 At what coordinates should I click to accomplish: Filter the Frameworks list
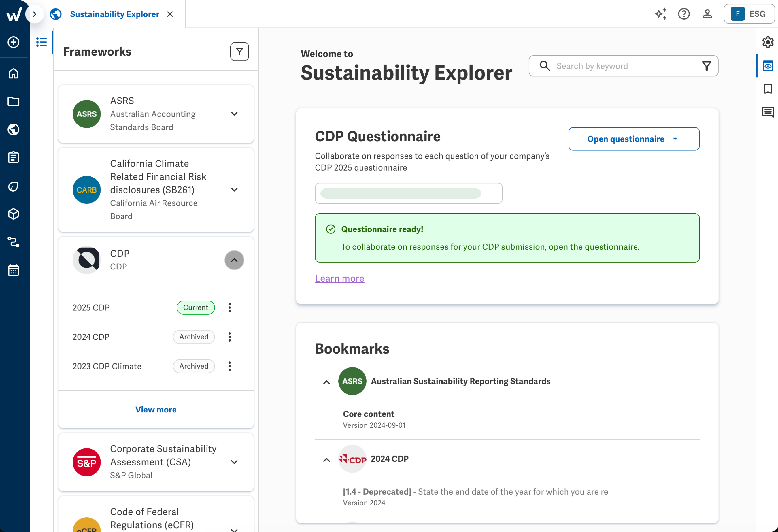[240, 52]
